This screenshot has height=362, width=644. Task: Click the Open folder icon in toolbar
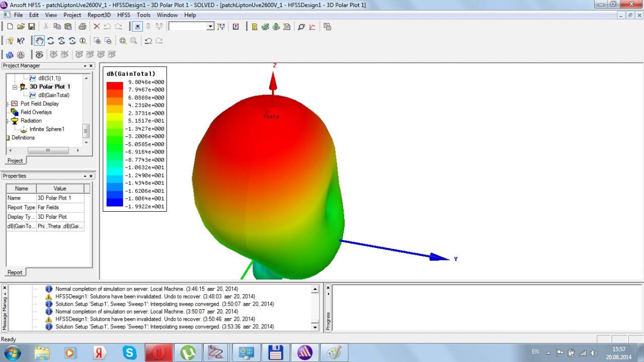tap(21, 27)
